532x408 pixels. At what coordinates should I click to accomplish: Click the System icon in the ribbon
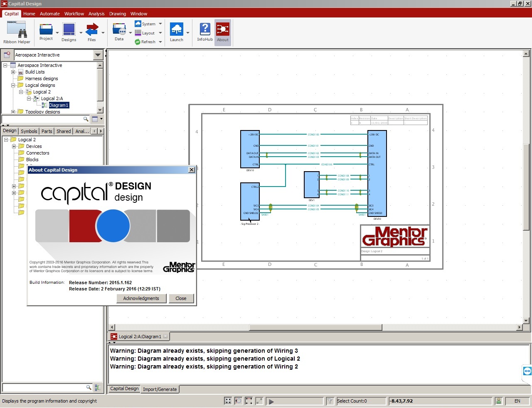tap(138, 24)
